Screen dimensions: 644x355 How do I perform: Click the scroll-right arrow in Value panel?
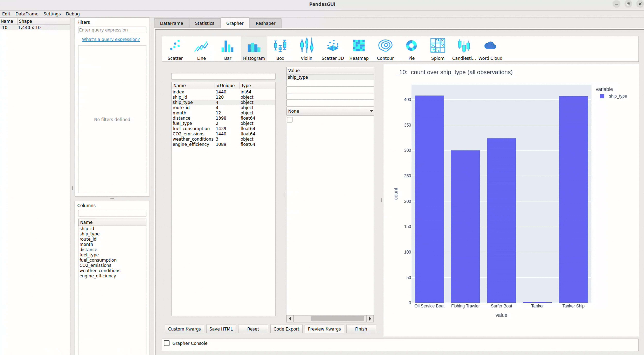[x=370, y=319]
